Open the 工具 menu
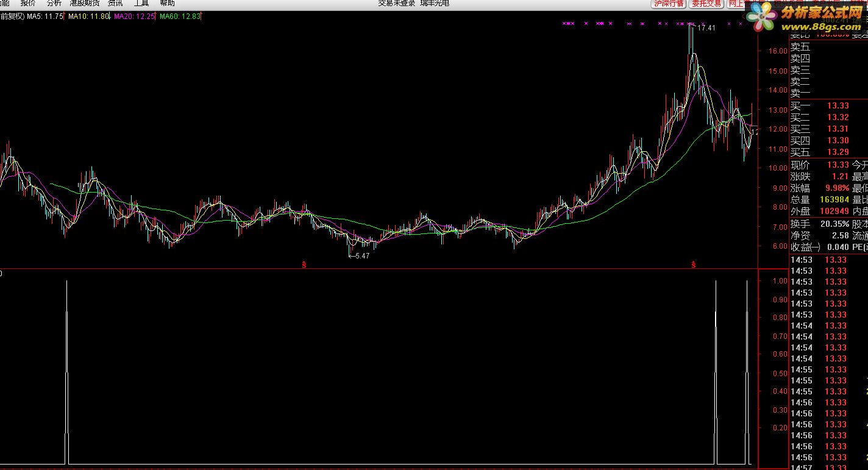868x470 pixels. [x=141, y=3]
